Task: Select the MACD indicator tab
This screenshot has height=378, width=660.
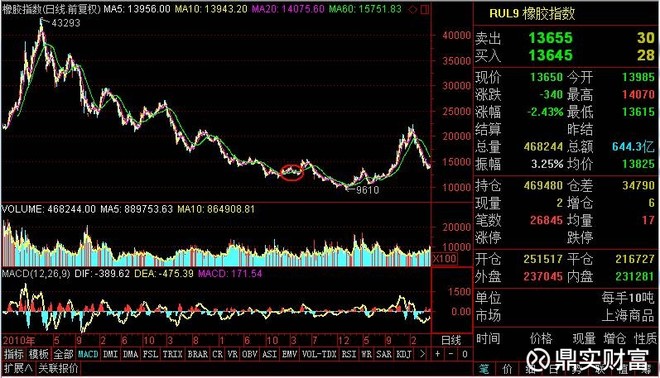Action: click(x=88, y=354)
